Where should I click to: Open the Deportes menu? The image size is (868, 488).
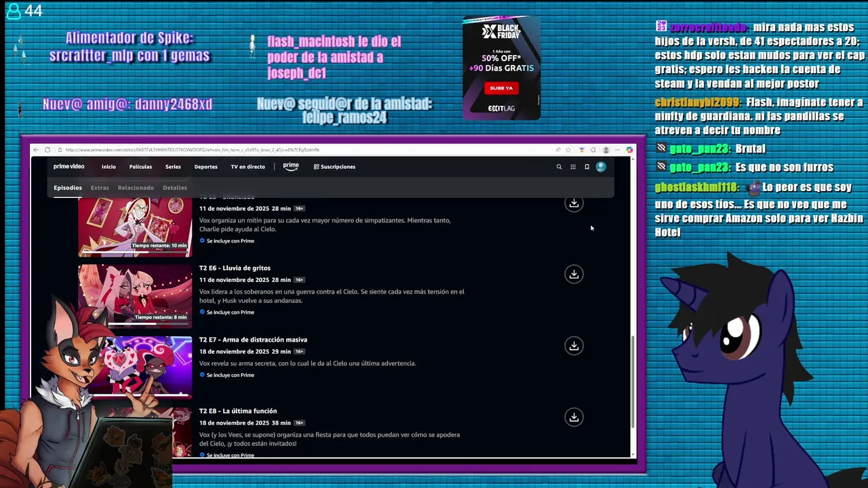coord(206,167)
